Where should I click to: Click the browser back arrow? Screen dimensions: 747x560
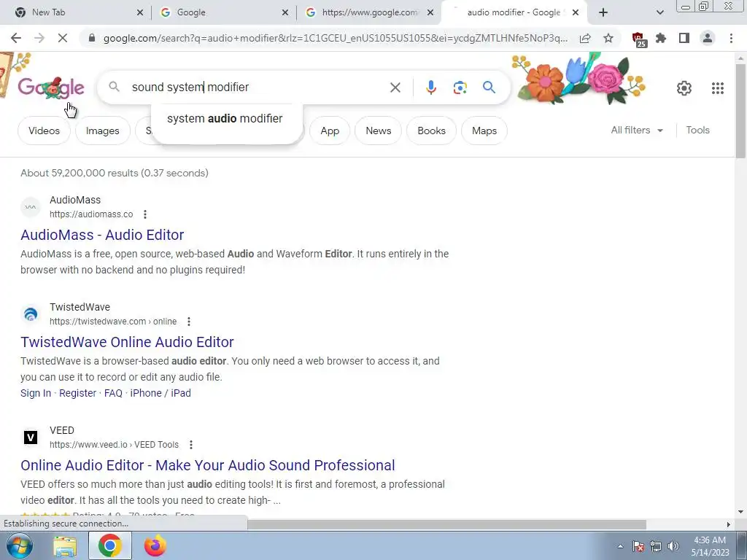pos(16,38)
